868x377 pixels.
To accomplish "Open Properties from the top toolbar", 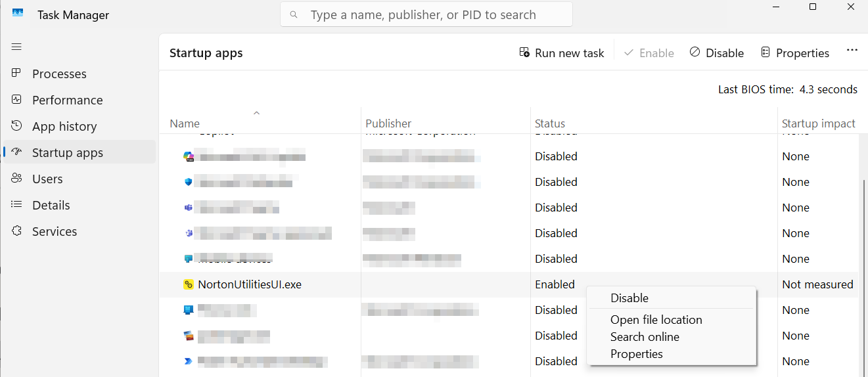I will point(794,53).
